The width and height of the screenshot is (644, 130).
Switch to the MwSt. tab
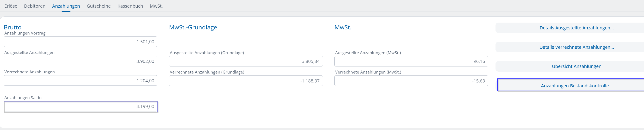point(156,6)
